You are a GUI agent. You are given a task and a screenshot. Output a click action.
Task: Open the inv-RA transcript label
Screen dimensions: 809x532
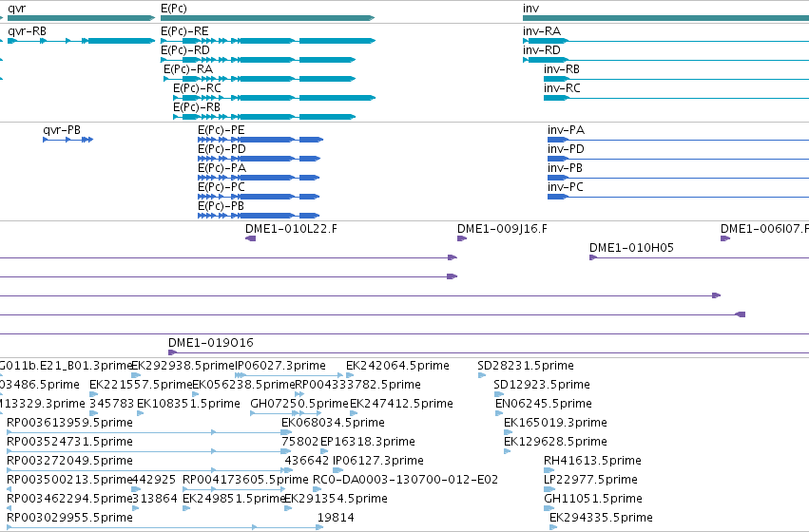coord(542,31)
